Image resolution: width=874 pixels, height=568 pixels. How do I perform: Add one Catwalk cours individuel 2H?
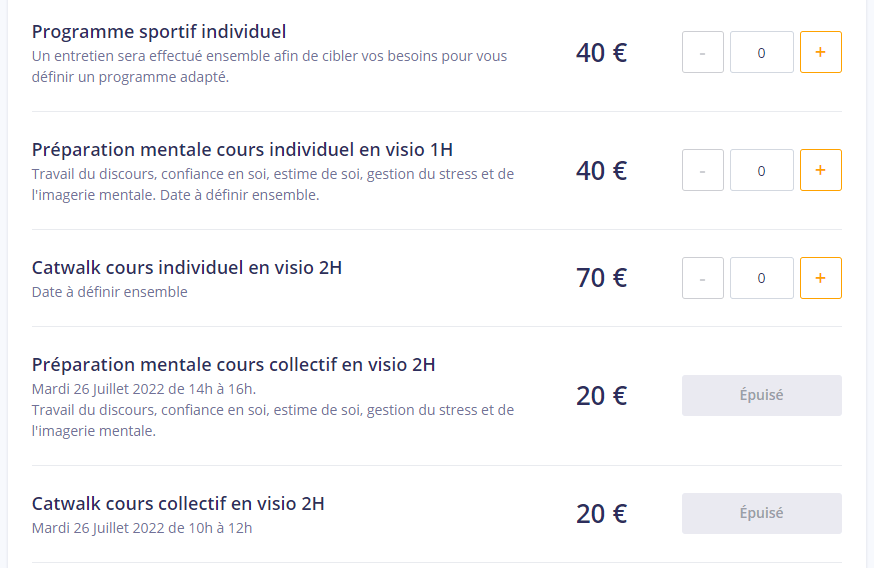coord(820,278)
